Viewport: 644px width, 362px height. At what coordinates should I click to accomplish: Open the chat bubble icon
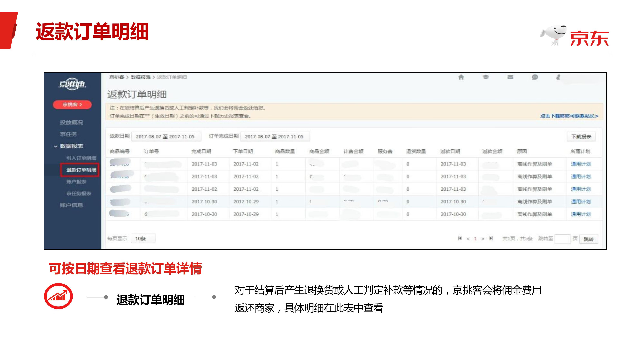pos(535,77)
